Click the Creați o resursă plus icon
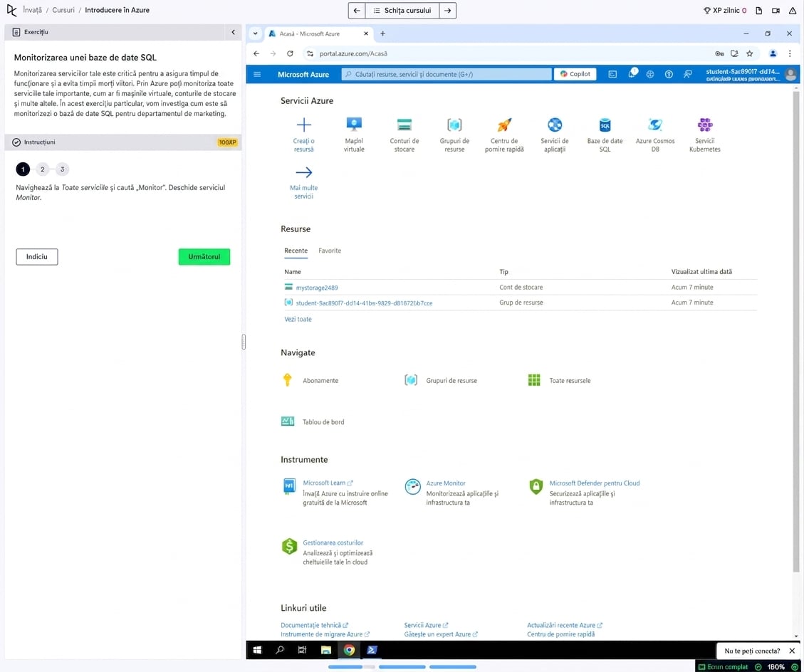This screenshot has width=804, height=672. tap(303, 125)
